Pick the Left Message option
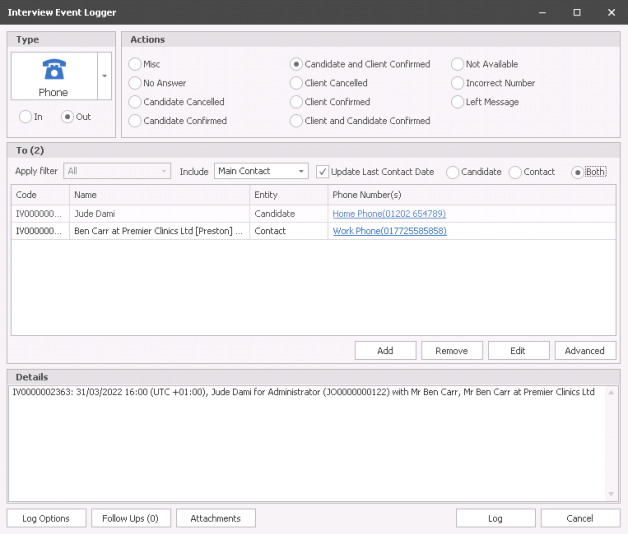The width and height of the screenshot is (628, 534). tap(458, 102)
